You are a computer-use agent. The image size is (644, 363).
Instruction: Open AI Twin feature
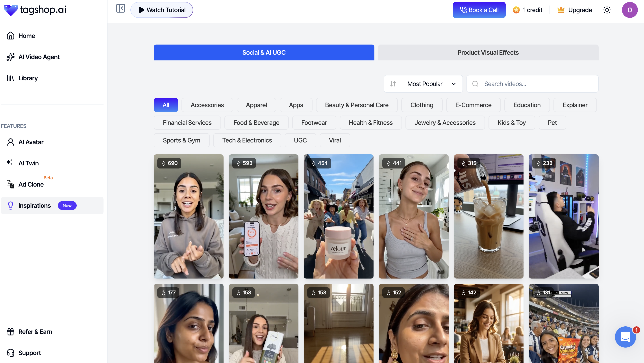click(52, 163)
